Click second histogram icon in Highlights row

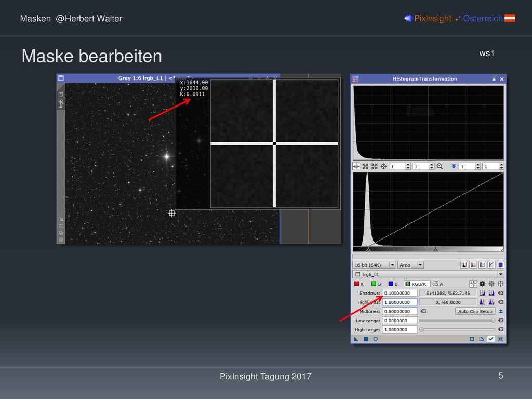(x=491, y=302)
